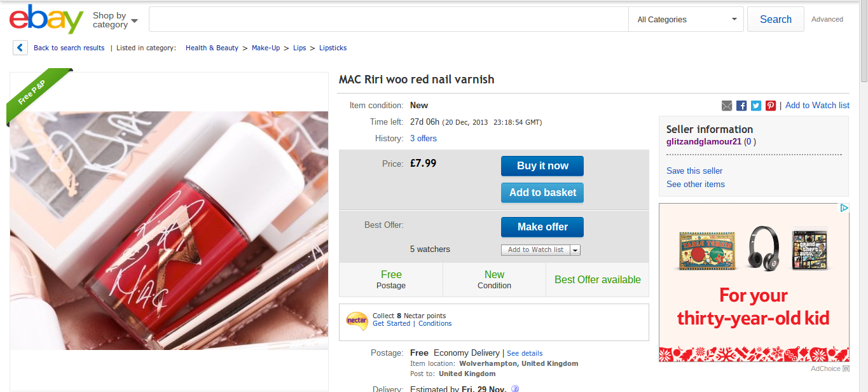868x392 pixels.
Task: Share the listing via the email envelope icon
Action: tap(727, 106)
